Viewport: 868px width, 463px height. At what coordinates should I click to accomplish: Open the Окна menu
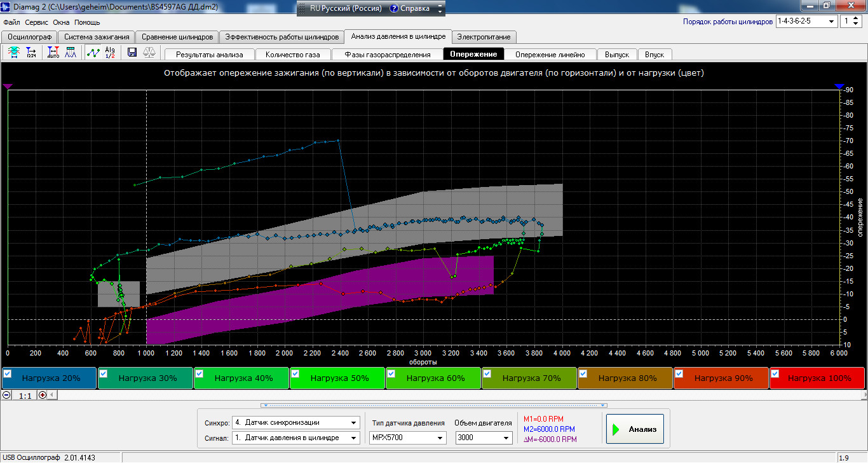point(62,22)
